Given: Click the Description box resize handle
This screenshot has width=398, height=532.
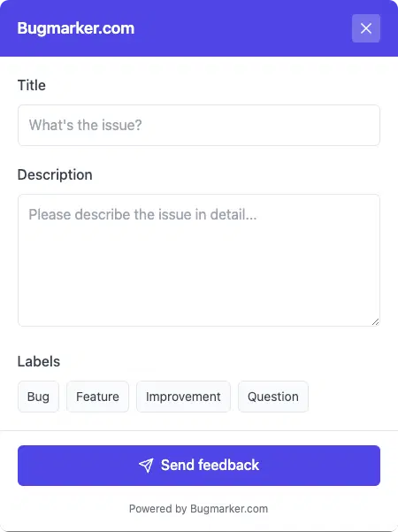Looking at the screenshot, I should (x=375, y=322).
